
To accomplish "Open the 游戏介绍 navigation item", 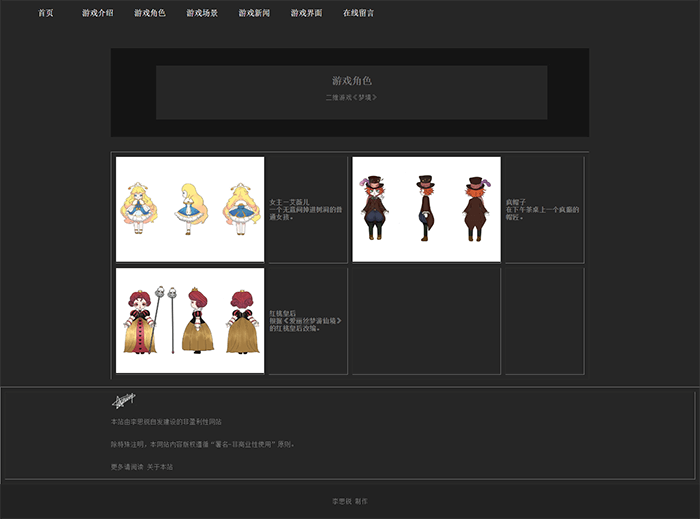I will (x=98, y=13).
